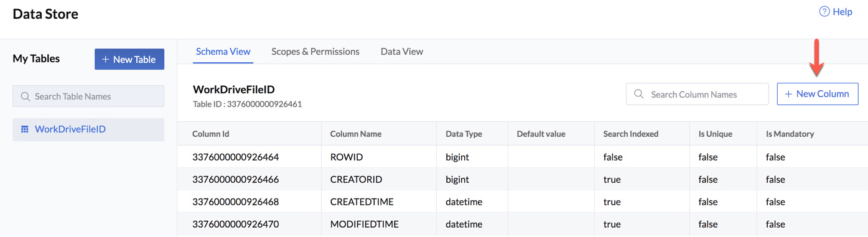Click Is Unique false in CREATEDTIME row

pos(708,202)
